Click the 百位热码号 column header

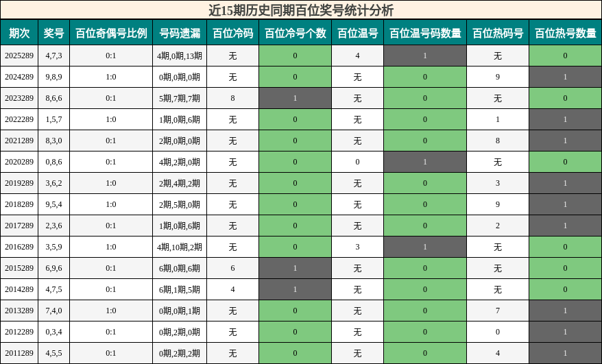point(498,34)
